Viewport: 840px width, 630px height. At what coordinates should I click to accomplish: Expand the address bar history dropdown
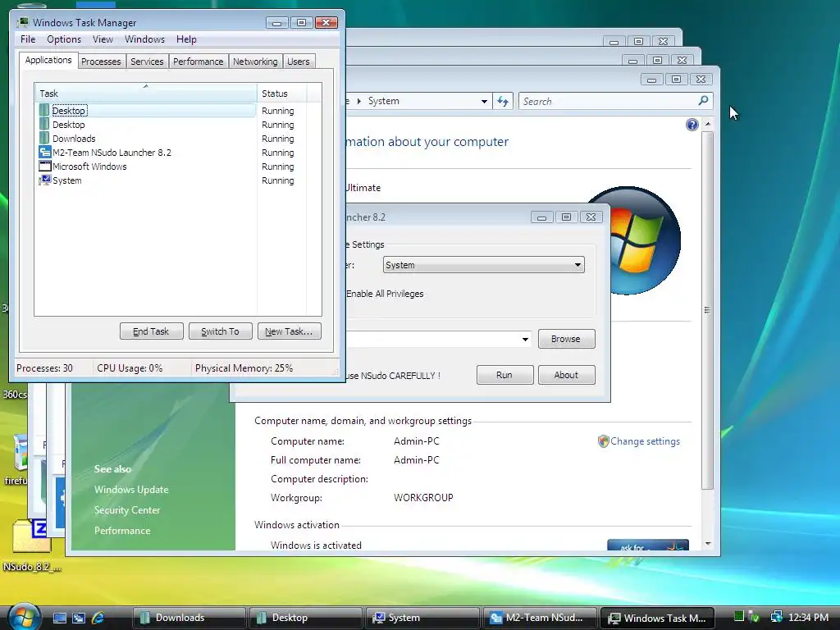[484, 101]
